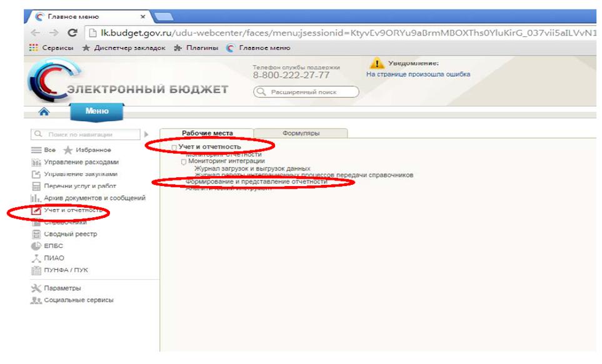Open Формирование и представление отчетности link
The height and width of the screenshot is (364, 602).
coord(256,182)
